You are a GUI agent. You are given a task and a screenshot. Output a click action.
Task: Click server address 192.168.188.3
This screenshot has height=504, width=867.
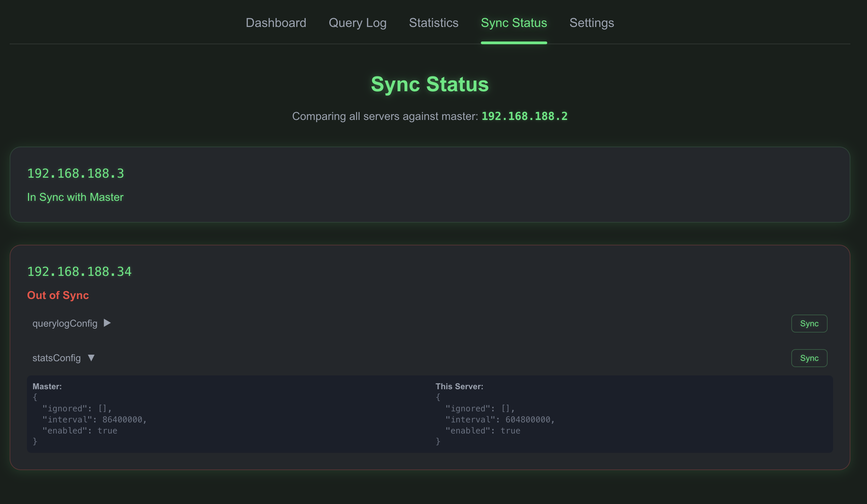click(x=75, y=174)
